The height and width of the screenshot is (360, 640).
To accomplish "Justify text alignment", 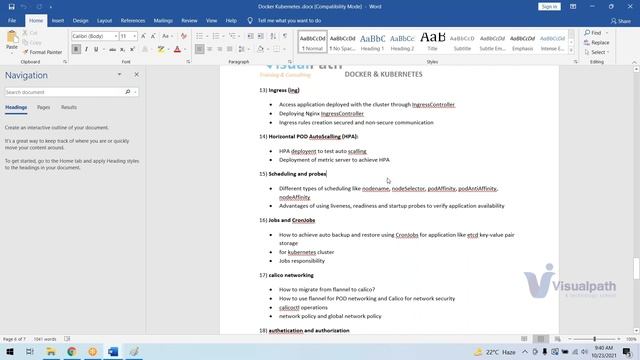I will click(229, 49).
